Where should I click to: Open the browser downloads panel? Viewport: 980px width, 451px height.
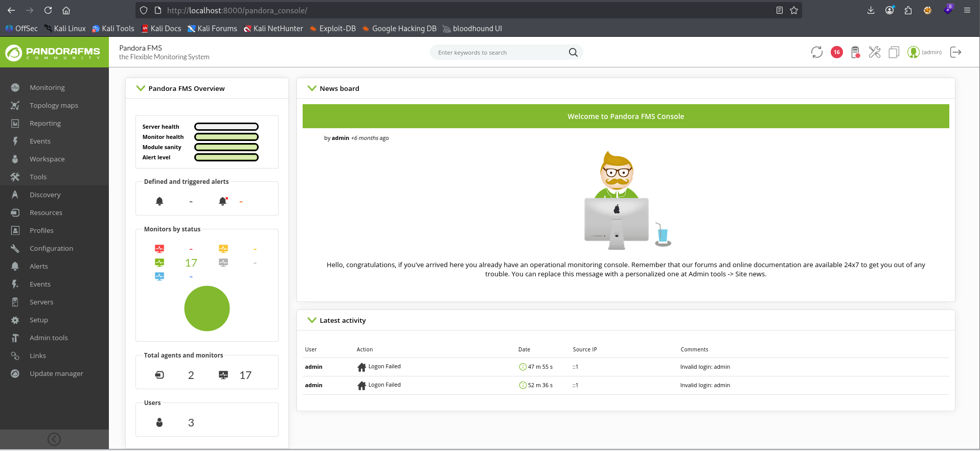[871, 10]
